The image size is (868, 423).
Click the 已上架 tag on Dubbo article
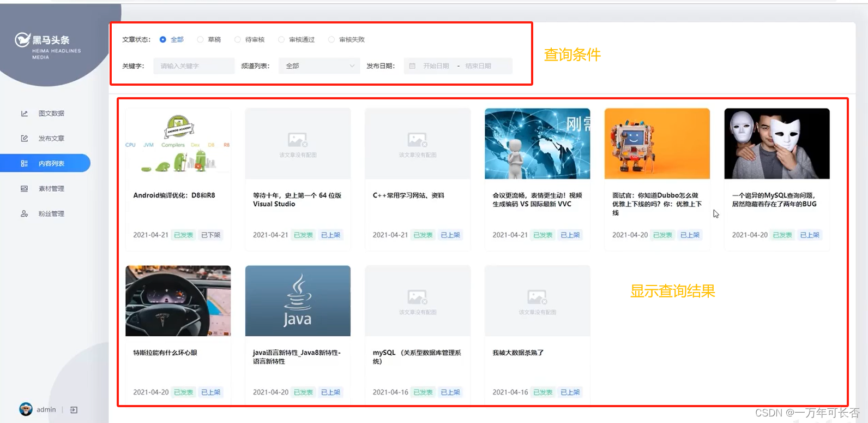(690, 235)
